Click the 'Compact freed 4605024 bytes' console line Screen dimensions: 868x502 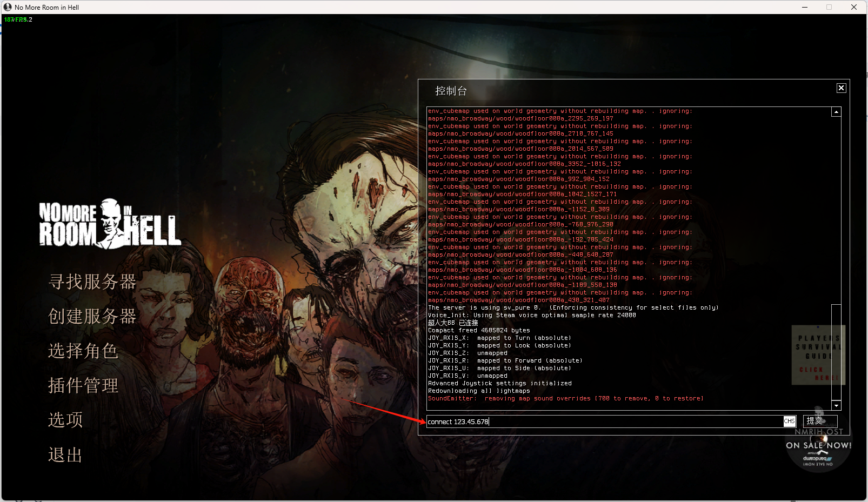coord(479,330)
